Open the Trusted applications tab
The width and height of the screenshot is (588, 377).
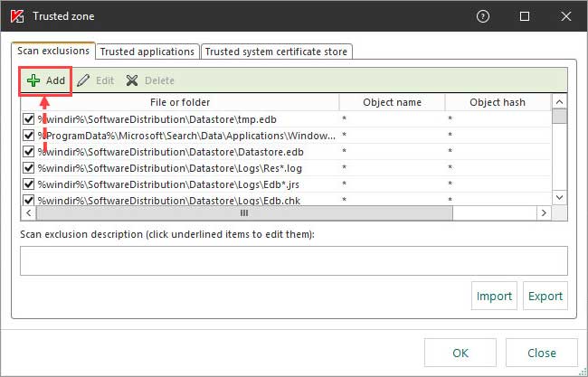(x=147, y=52)
